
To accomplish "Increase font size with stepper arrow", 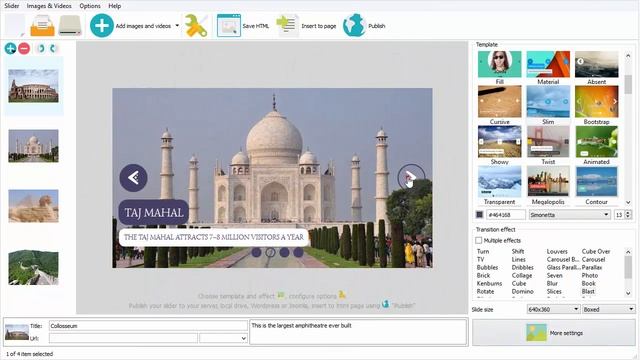I will click(x=628, y=212).
